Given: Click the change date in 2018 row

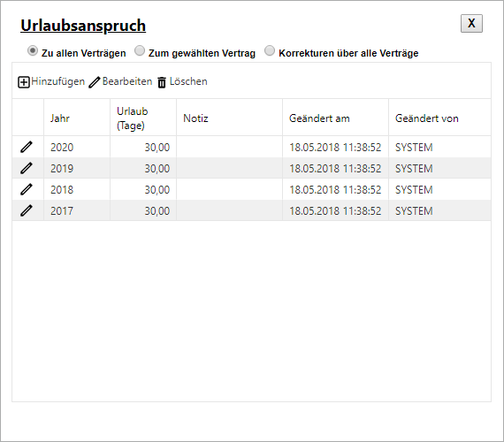Looking at the screenshot, I should [x=335, y=190].
